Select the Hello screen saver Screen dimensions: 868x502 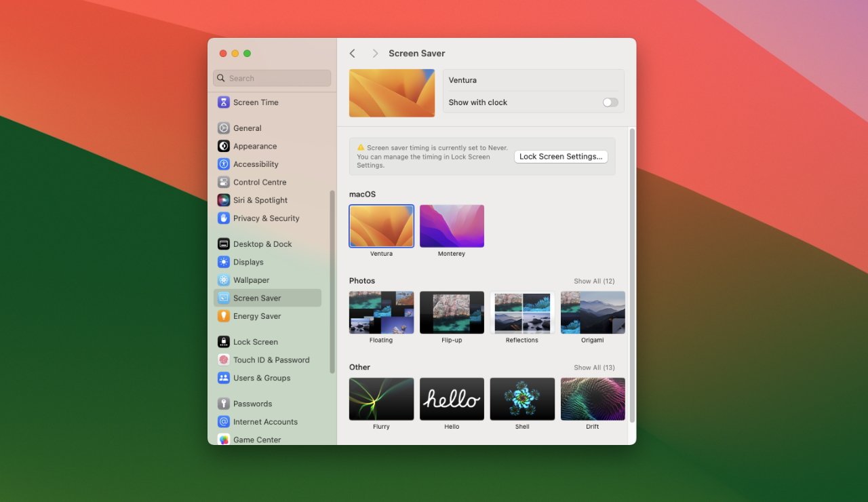452,399
